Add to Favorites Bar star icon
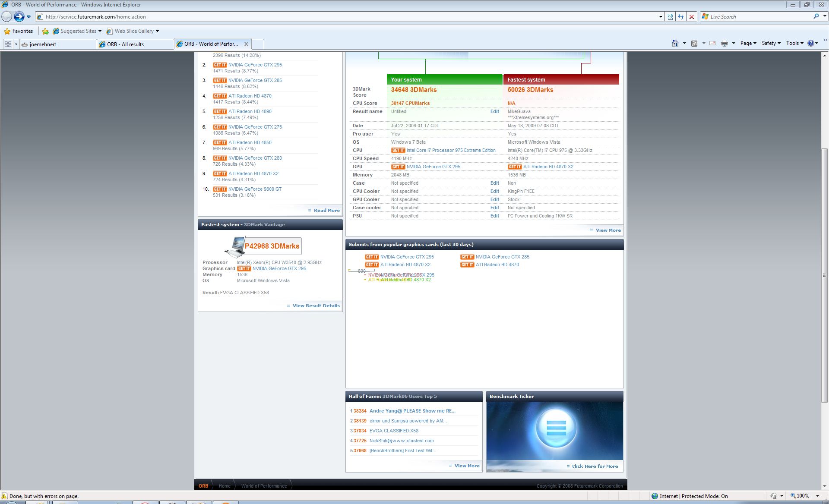The width and height of the screenshot is (829, 504). tap(45, 31)
